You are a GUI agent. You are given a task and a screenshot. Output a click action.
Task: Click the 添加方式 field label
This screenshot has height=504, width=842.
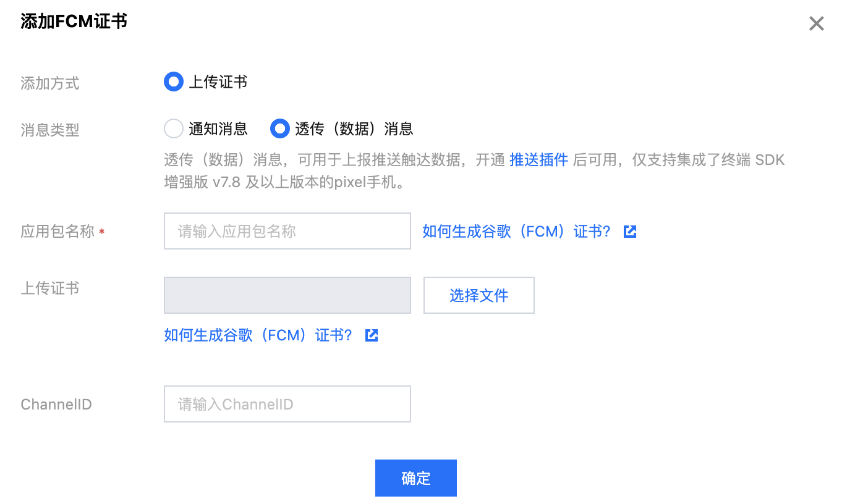[50, 83]
